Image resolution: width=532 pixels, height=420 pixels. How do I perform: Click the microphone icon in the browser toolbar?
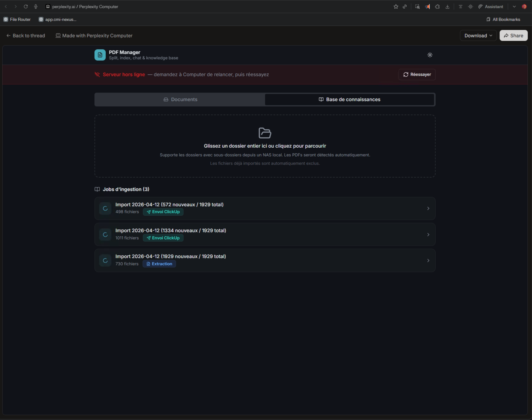(36, 6)
